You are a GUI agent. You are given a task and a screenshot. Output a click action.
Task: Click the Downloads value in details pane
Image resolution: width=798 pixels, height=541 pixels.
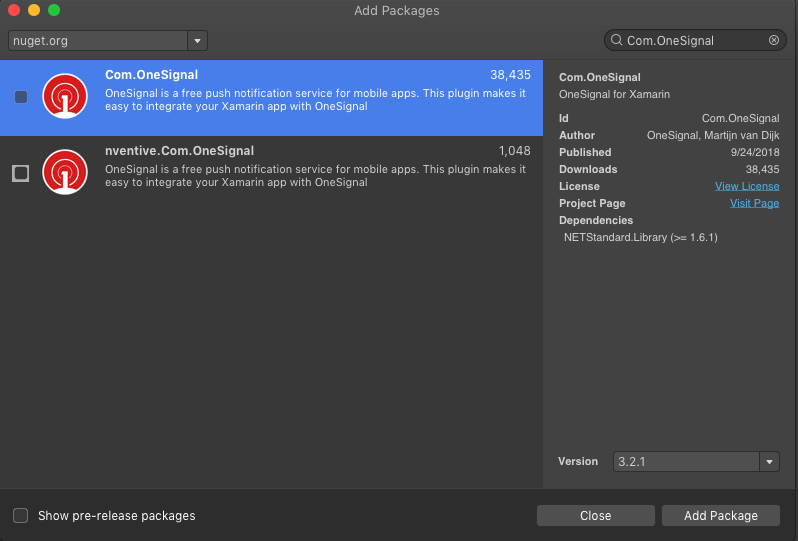tap(762, 169)
